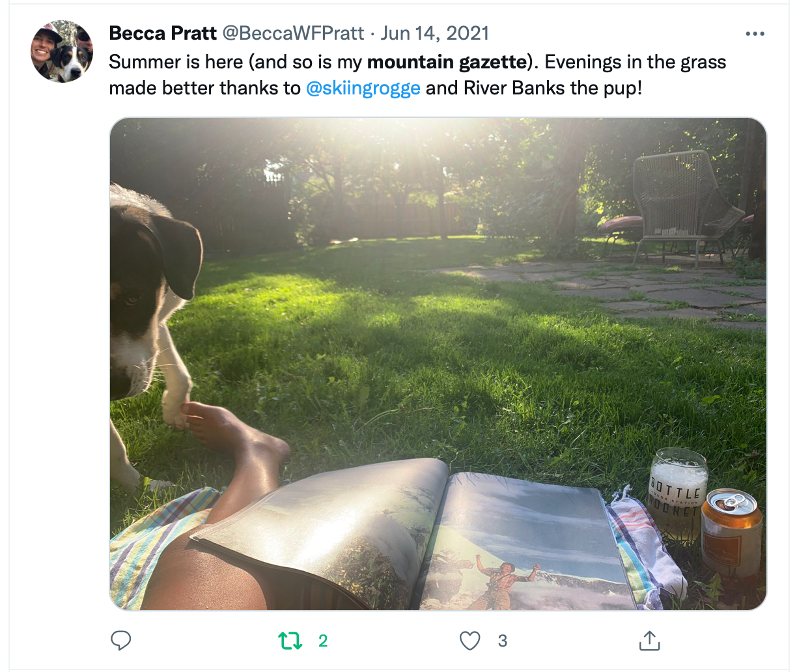Click the like count number 3
This screenshot has height=672, width=797.
pos(503,641)
